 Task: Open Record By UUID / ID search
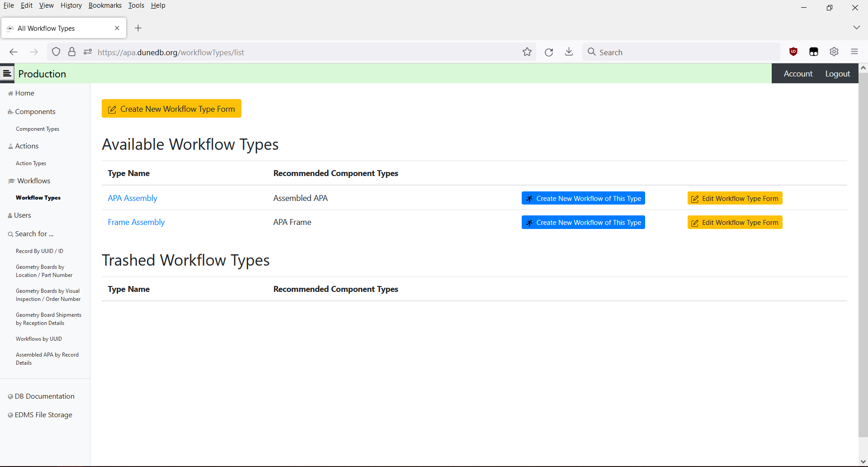39,251
